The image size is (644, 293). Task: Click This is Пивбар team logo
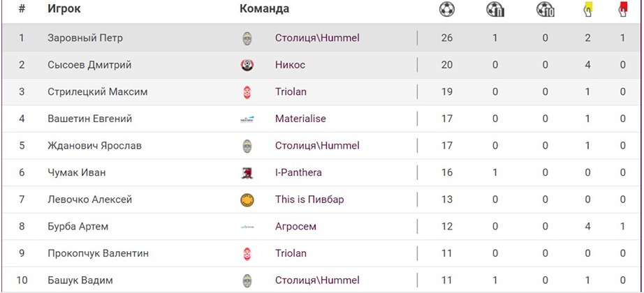point(247,200)
